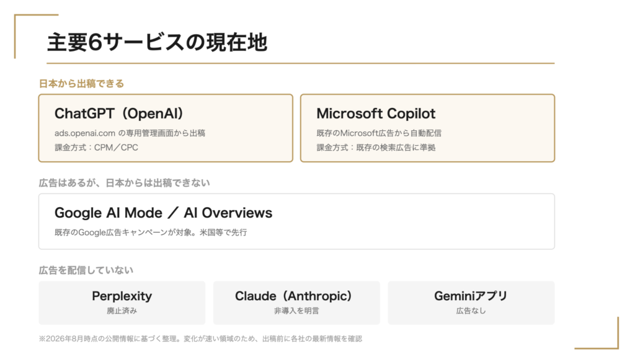Click the Geminiアプリ card title
The image size is (635, 364).
click(x=471, y=296)
